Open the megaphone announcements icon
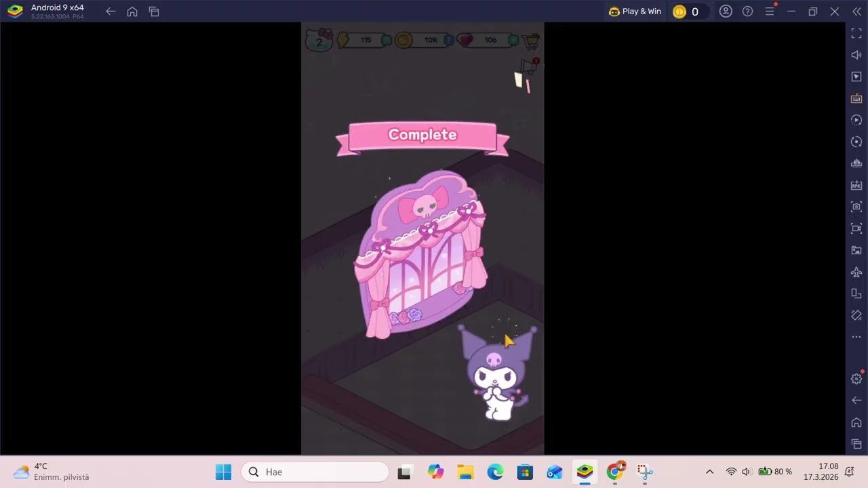The width and height of the screenshot is (868, 488). tap(530, 66)
